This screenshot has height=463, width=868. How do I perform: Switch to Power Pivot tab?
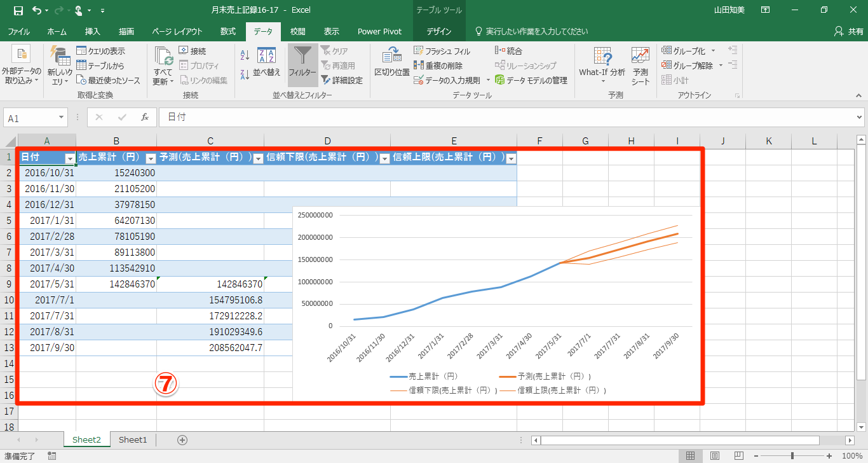pos(379,31)
